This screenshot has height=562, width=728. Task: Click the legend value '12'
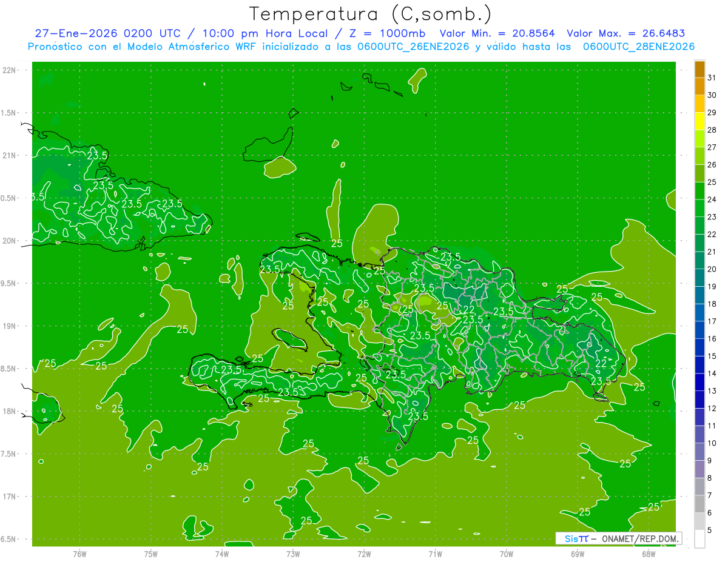[712, 409]
